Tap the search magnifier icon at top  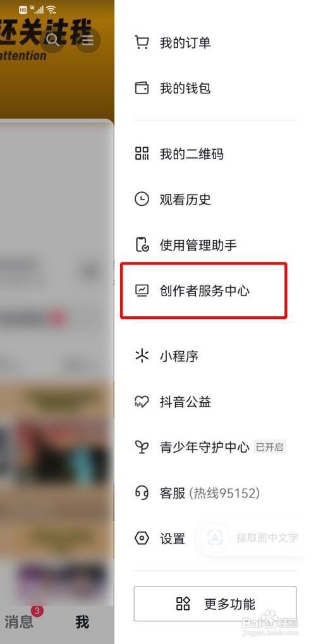point(52,39)
